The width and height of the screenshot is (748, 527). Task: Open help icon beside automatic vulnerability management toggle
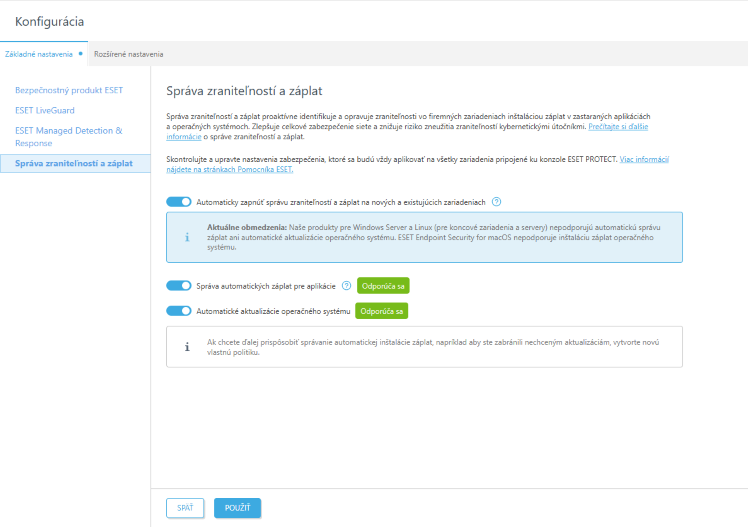pos(496,202)
